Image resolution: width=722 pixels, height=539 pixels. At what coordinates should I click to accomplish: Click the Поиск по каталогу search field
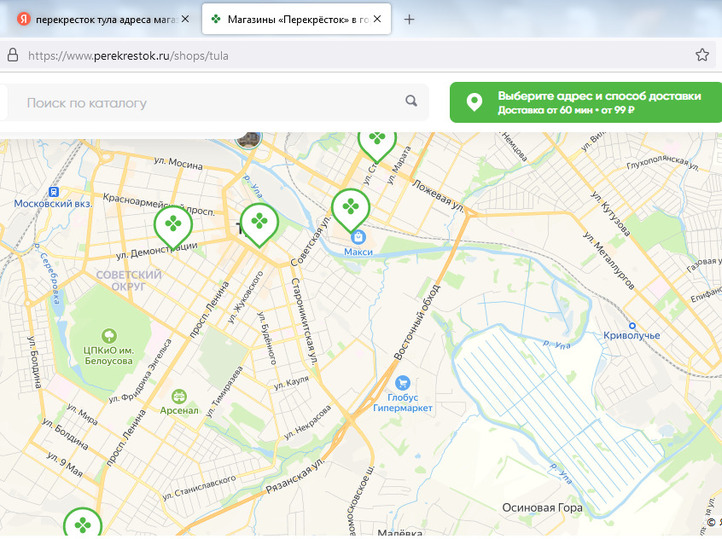pos(214,102)
